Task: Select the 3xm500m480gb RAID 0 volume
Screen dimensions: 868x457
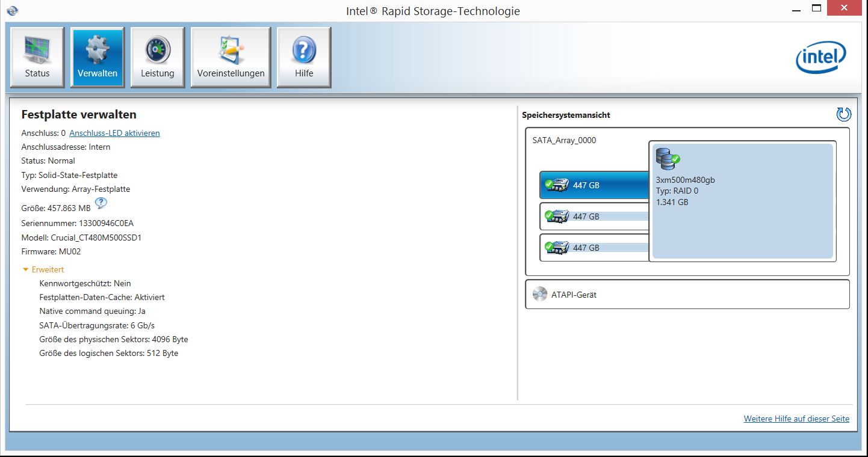Action: 743,201
